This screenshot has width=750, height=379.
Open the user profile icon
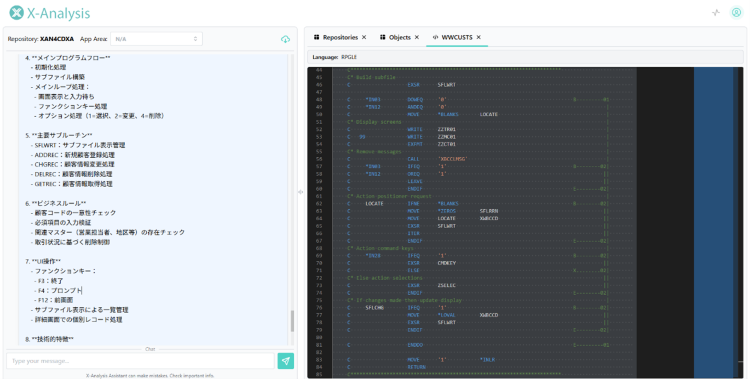[736, 12]
